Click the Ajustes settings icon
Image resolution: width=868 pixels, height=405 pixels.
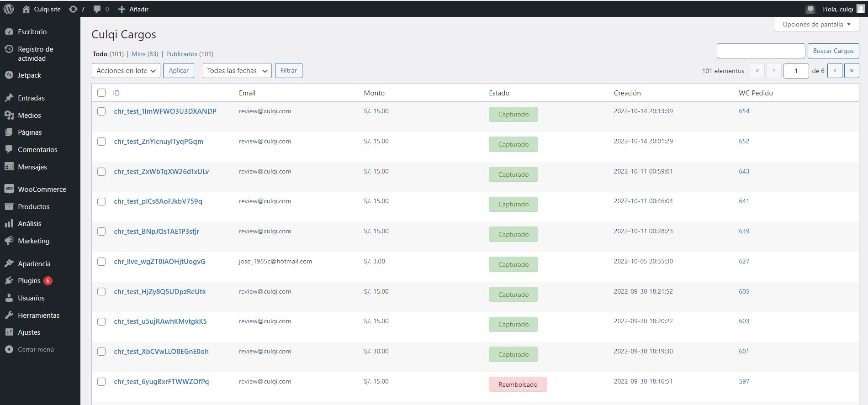(x=9, y=332)
